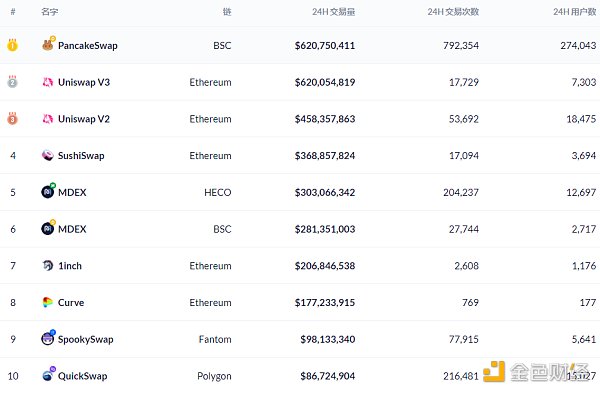The width and height of the screenshot is (600, 393).
Task: Click the Uniswap V3 unicorn icon
Action: click(x=47, y=82)
